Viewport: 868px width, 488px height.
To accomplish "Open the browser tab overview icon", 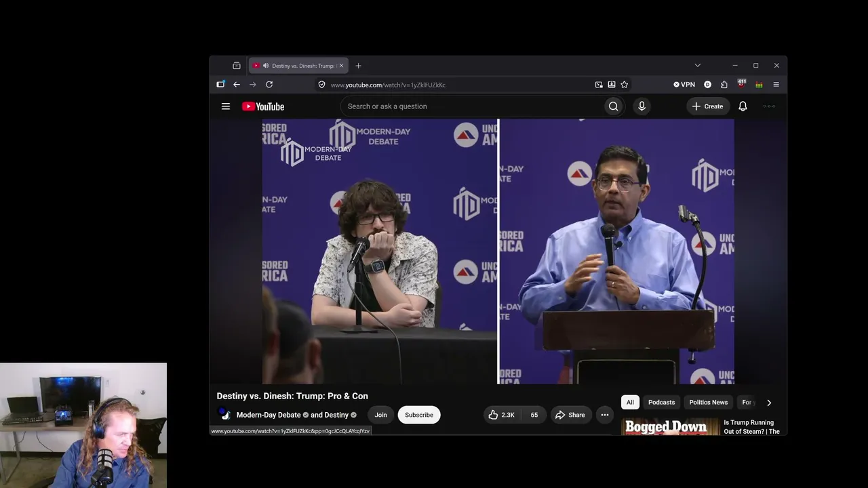I will (x=237, y=66).
